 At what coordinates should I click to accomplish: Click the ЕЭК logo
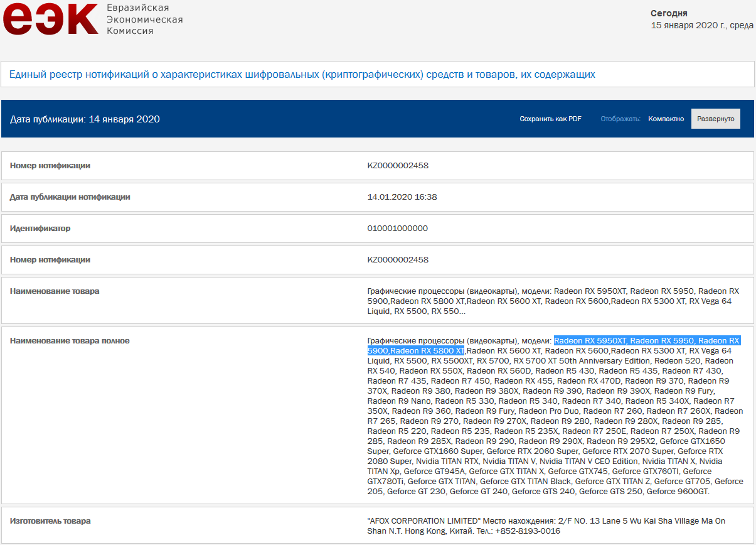click(x=50, y=18)
